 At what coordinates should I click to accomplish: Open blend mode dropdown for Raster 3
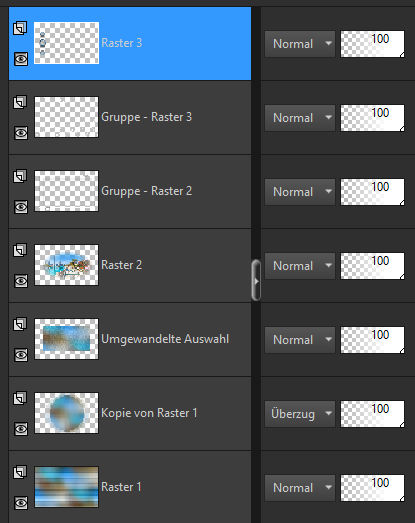[300, 44]
